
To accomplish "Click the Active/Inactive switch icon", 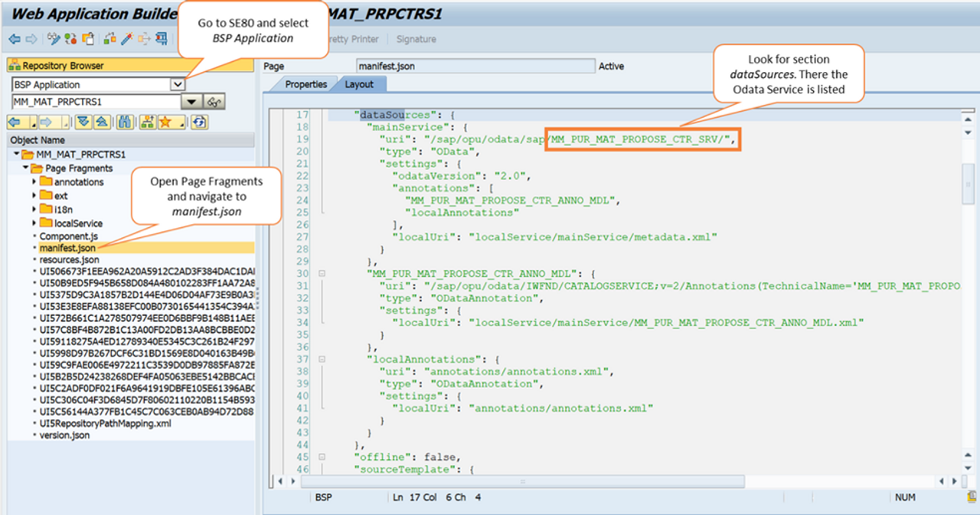I will coord(70,38).
